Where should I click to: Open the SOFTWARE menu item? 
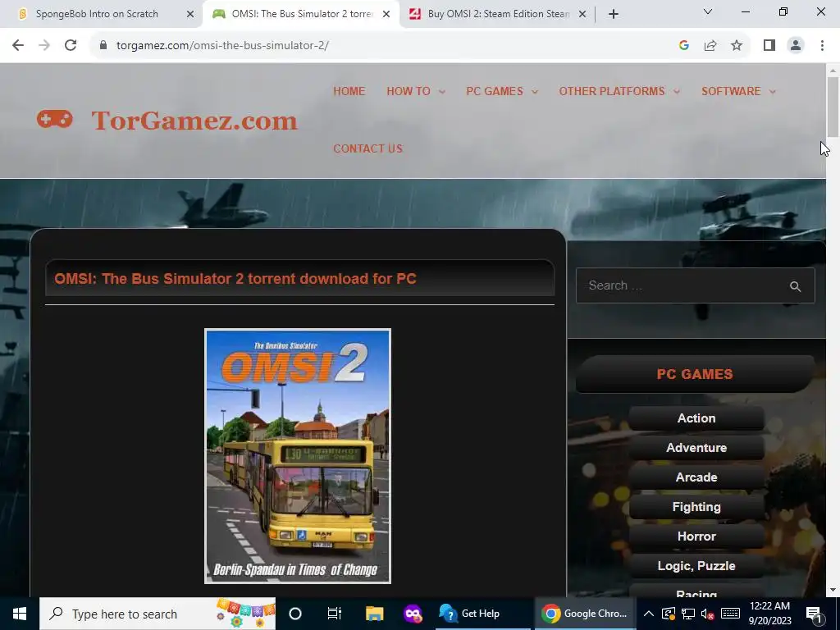pos(731,91)
